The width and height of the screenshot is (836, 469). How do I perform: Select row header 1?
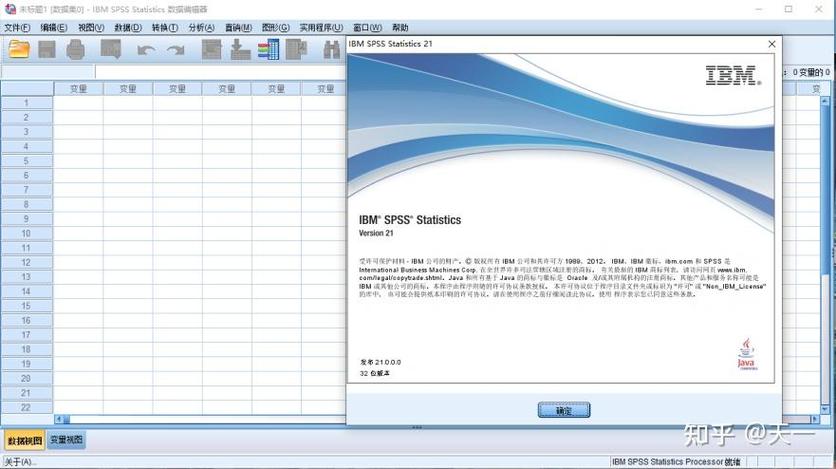(27, 103)
